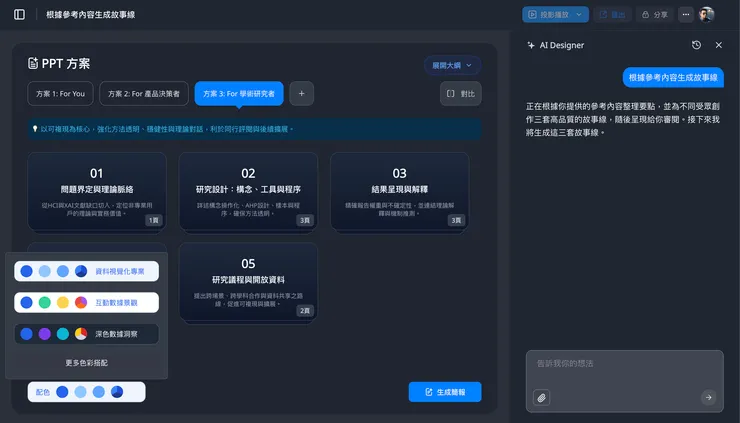The height and width of the screenshot is (423, 740).
Task: Open the 投影播放 dropdown arrow
Action: point(579,15)
